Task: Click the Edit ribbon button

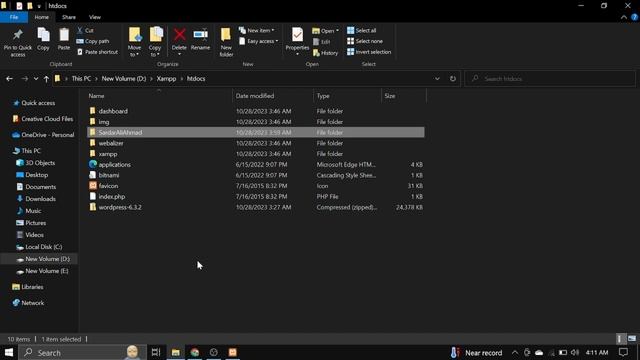Action: [322, 42]
